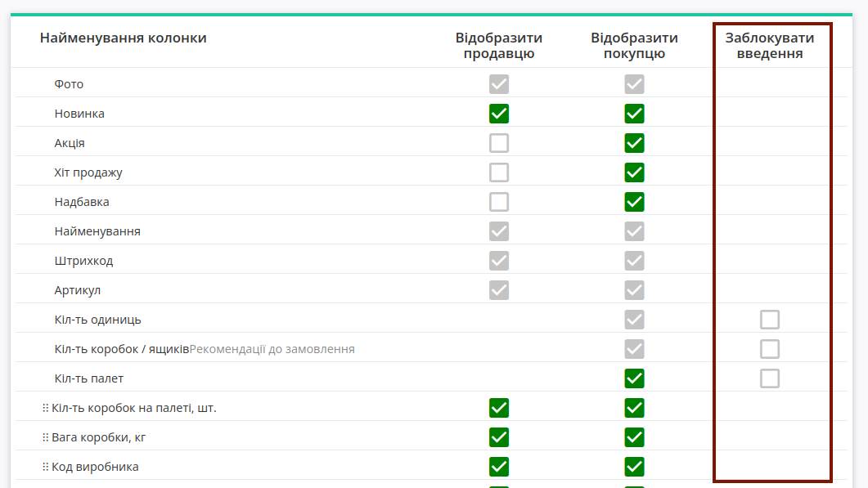The width and height of the screenshot is (868, 488).
Task: Uncheck Вага коробки seller display checkbox
Action: click(x=499, y=437)
